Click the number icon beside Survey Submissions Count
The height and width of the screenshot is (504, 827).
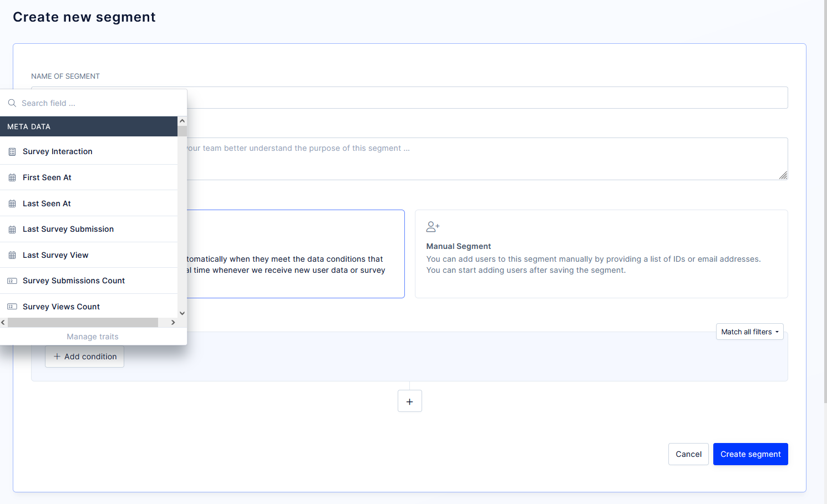12,281
